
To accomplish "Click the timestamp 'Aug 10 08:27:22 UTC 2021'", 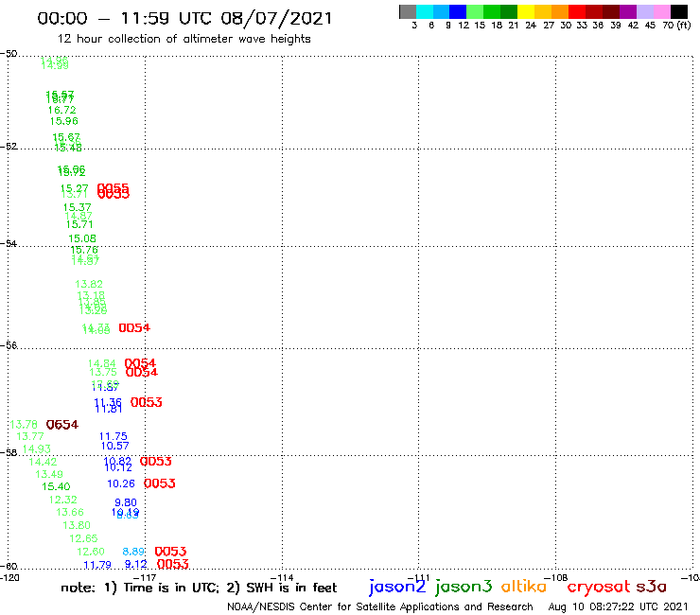I will (x=619, y=607).
